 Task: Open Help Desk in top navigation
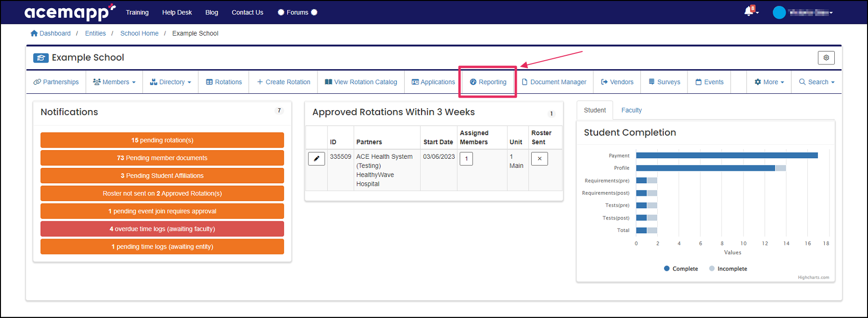(177, 13)
